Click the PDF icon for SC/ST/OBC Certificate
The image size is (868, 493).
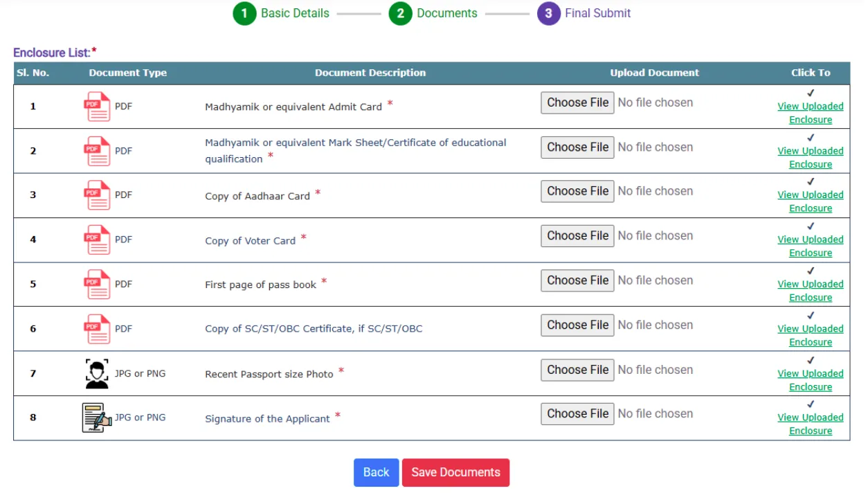click(97, 329)
